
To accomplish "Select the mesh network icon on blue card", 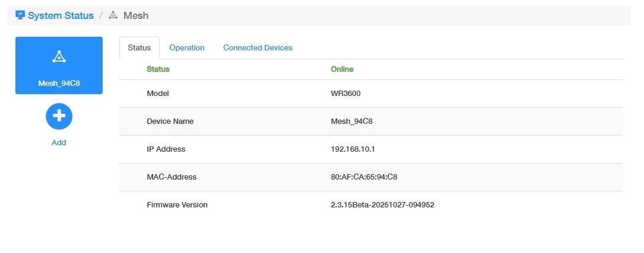I will (59, 57).
